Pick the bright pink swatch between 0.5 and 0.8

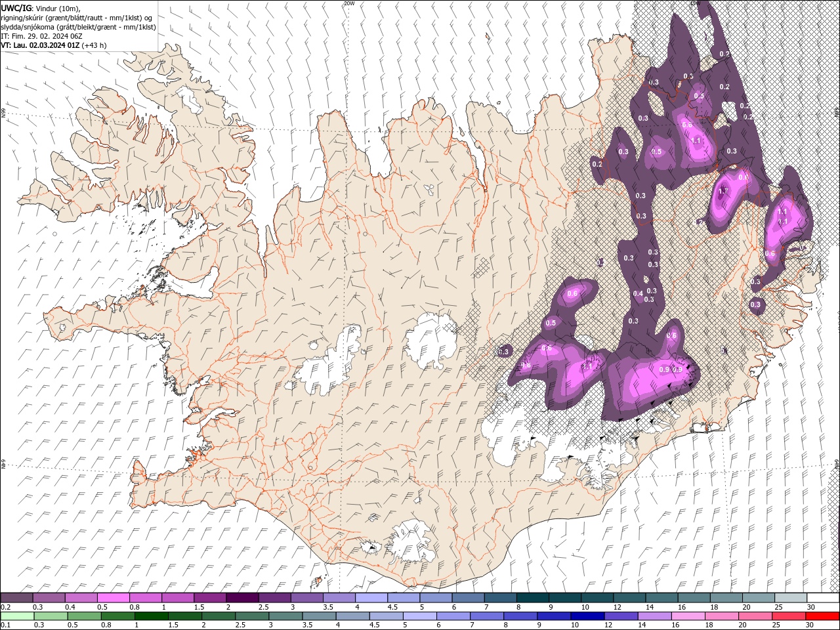113,598
